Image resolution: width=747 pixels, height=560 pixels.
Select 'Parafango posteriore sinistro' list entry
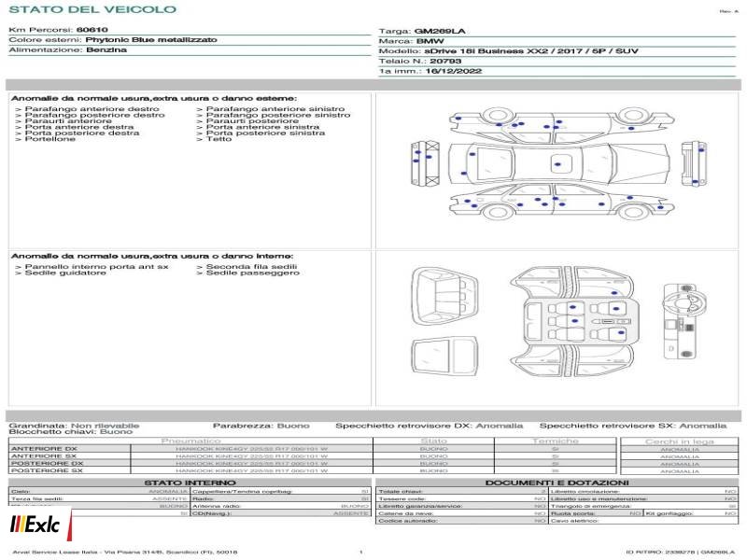coord(278,115)
